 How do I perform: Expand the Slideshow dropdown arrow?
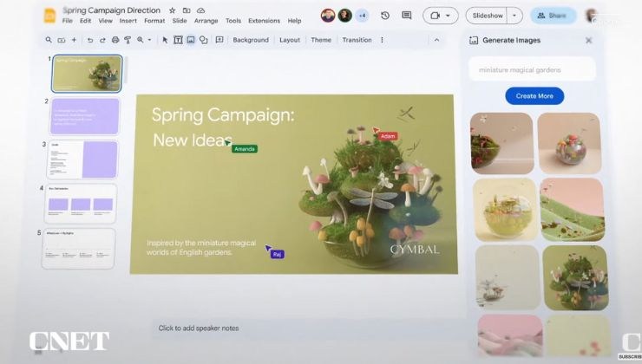click(x=515, y=16)
